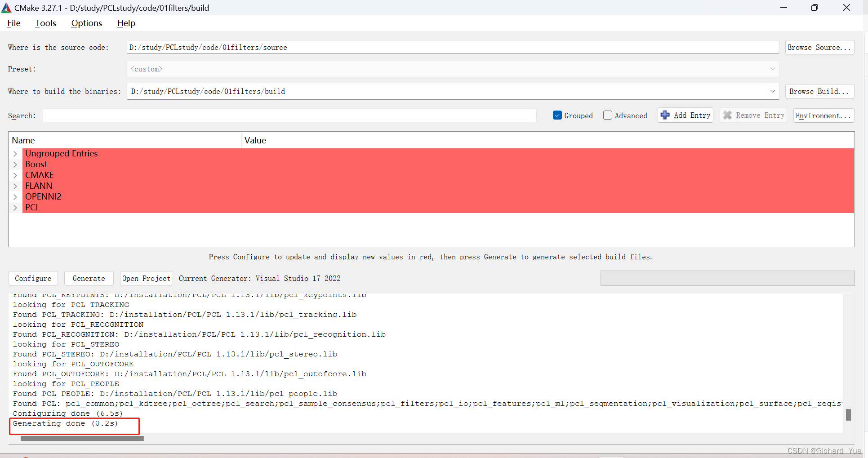Screen dimensions: 868x458
Task: Select the OPENNI2 row label
Action: pyautogui.click(x=43, y=197)
